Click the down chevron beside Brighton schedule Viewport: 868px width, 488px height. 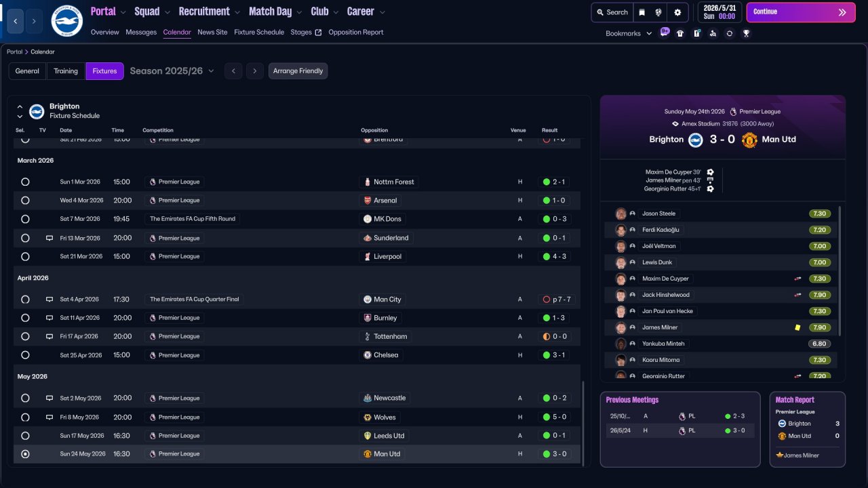(20, 117)
